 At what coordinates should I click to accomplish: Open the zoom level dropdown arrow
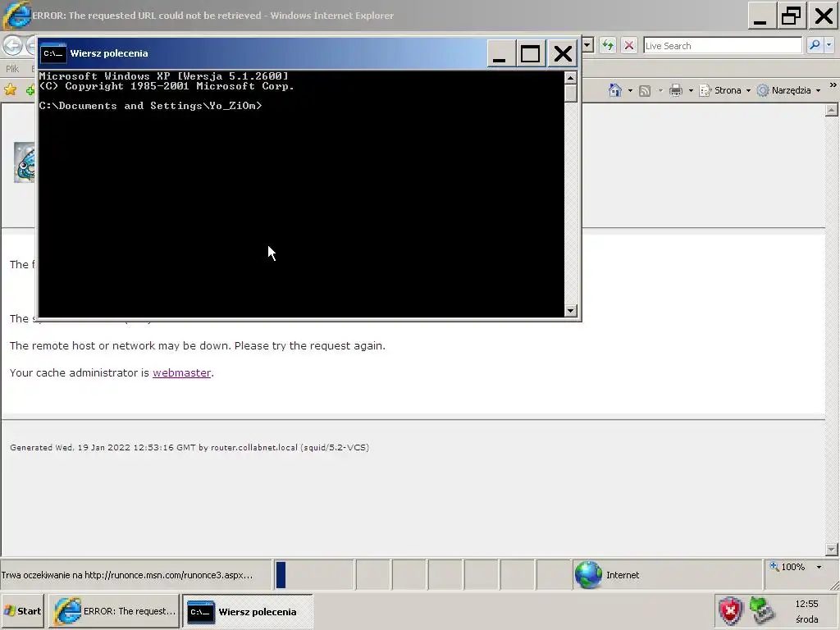click(x=819, y=567)
